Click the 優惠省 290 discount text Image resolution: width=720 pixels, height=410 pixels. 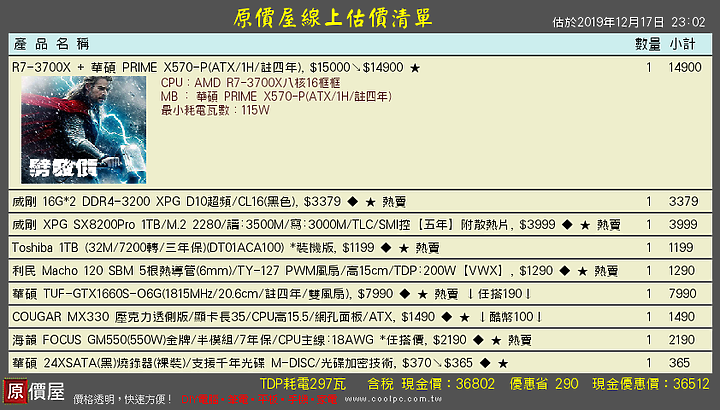tap(544, 384)
